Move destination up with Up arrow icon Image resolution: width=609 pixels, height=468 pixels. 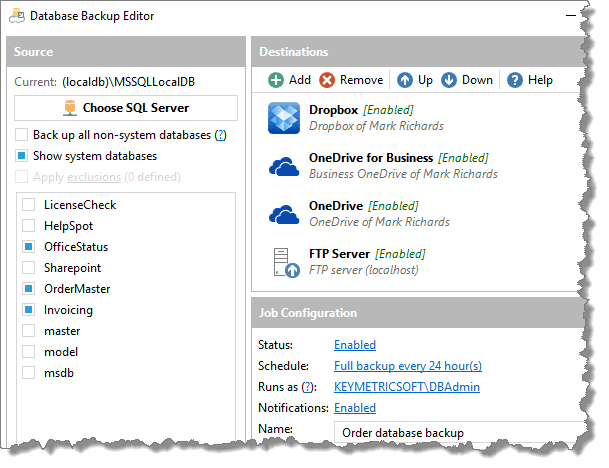click(405, 80)
